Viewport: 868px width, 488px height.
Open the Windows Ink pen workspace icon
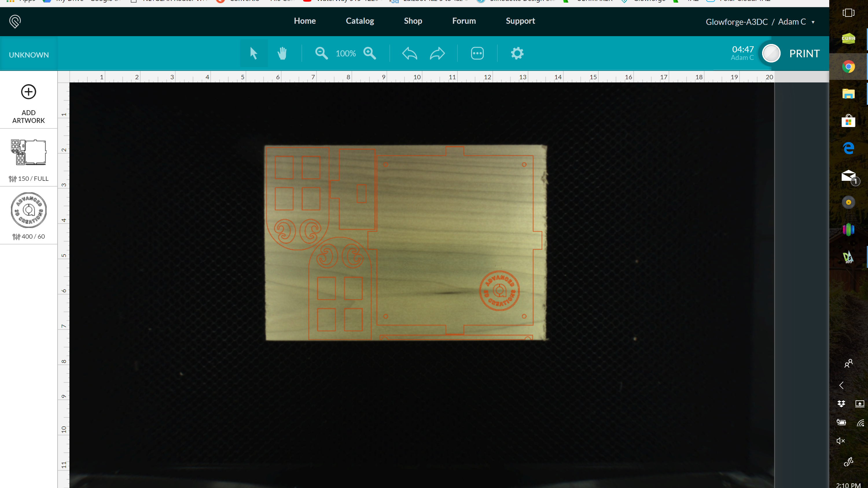point(848,462)
